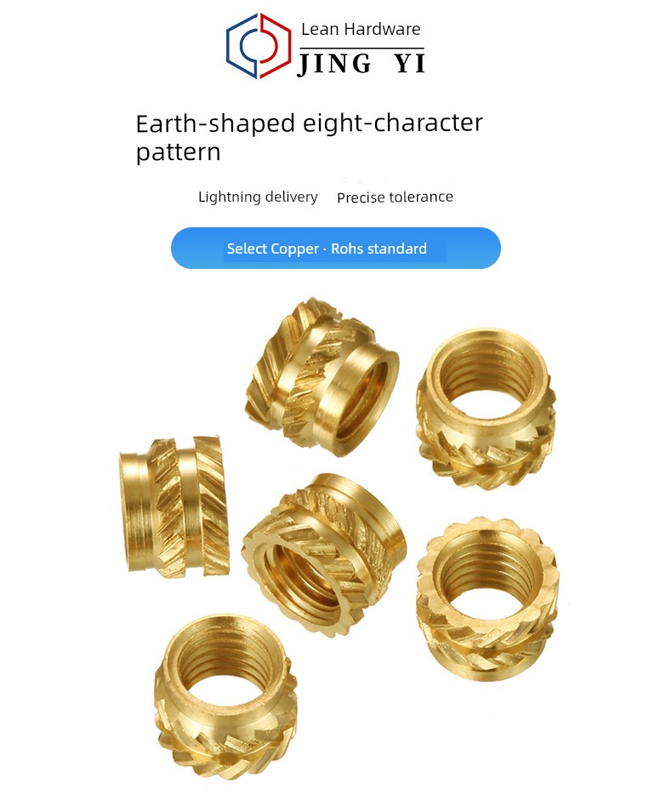Viewport: 672px width, 812px height.
Task: Select the Precise tolerance label
Action: [395, 197]
